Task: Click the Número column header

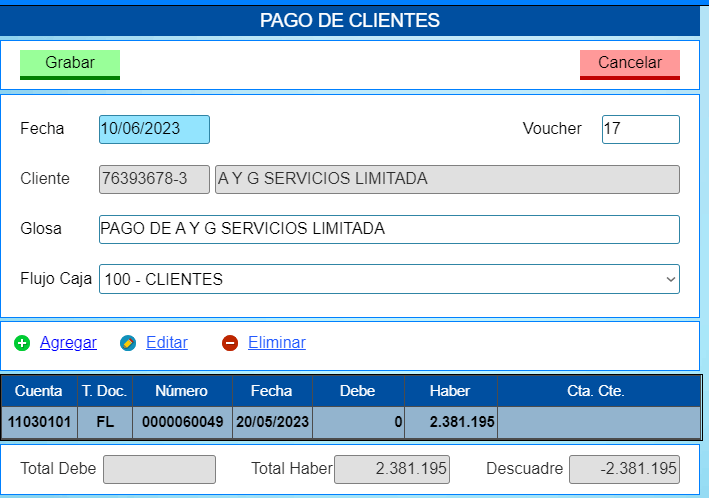Action: 182,391
